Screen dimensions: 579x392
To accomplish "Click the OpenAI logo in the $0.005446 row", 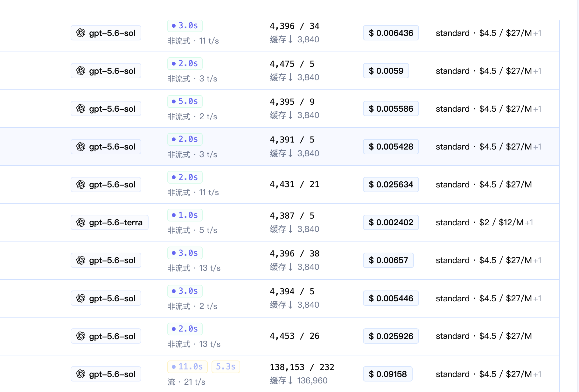I will click(x=81, y=298).
